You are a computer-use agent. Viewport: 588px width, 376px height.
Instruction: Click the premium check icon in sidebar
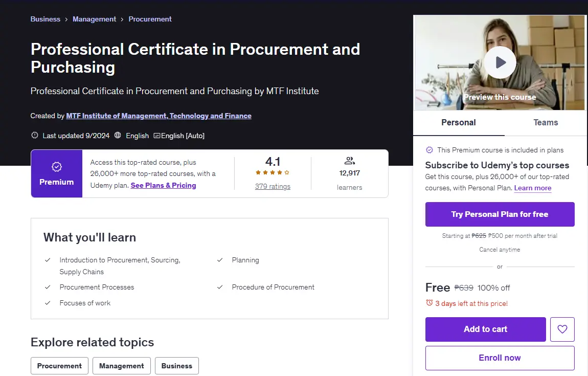click(429, 150)
